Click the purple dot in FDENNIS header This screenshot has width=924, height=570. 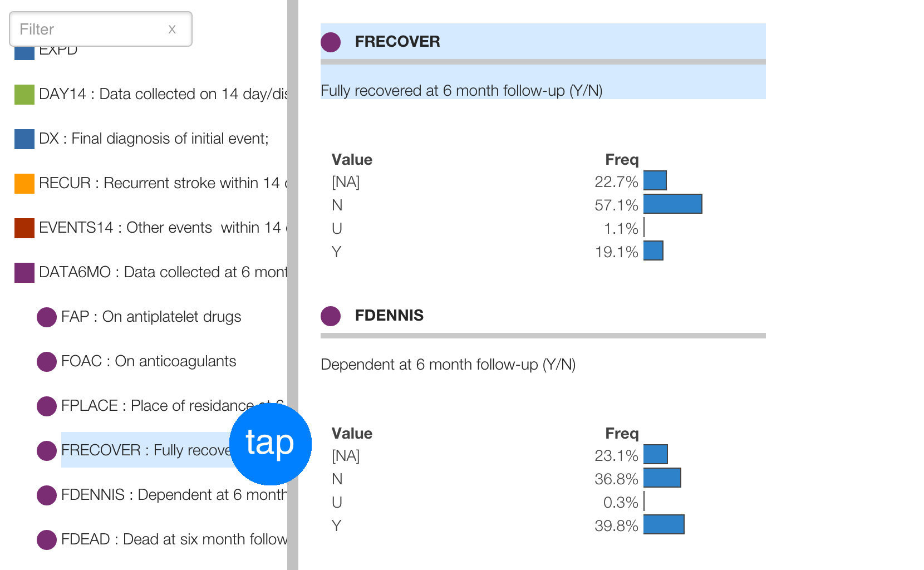331,316
